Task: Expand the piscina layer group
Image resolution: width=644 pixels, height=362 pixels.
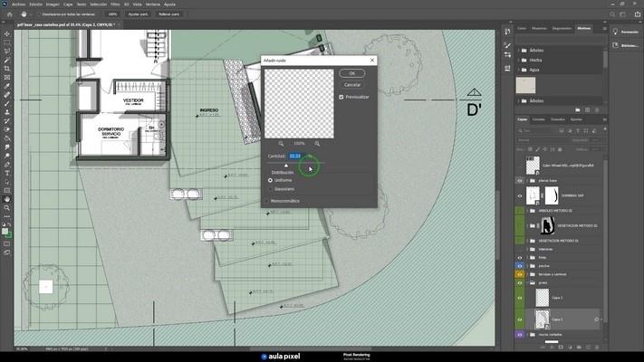Action: (527, 266)
